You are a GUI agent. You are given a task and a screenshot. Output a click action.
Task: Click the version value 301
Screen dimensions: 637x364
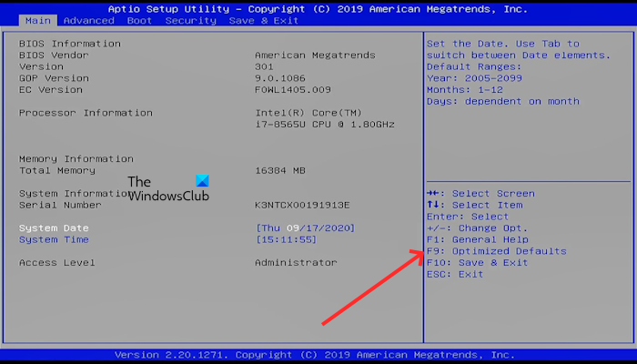pyautogui.click(x=264, y=66)
